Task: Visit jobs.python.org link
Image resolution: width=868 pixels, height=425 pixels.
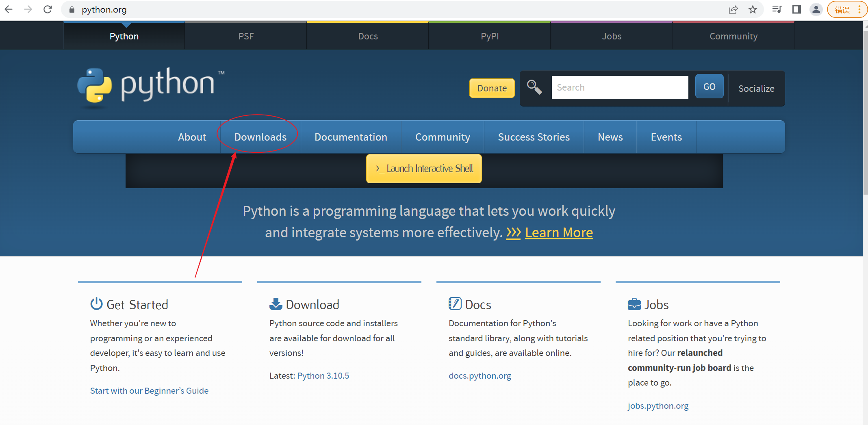Action: [658, 405]
